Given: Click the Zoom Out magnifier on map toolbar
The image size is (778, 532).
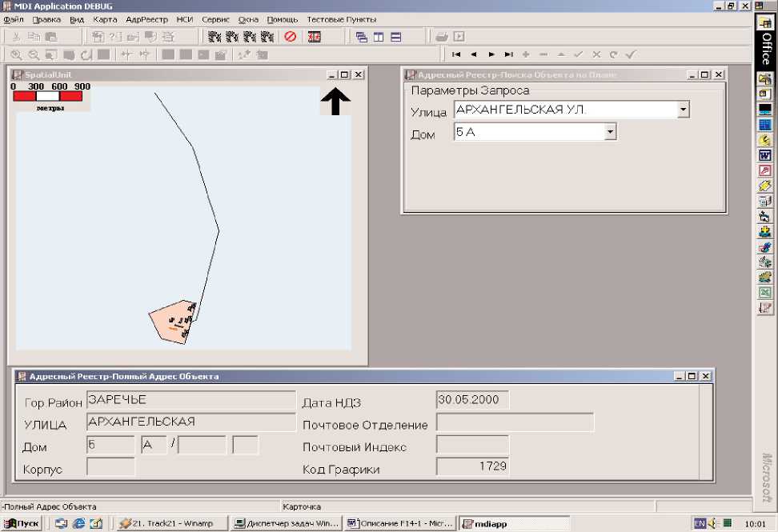Looking at the screenshot, I should 34,55.
